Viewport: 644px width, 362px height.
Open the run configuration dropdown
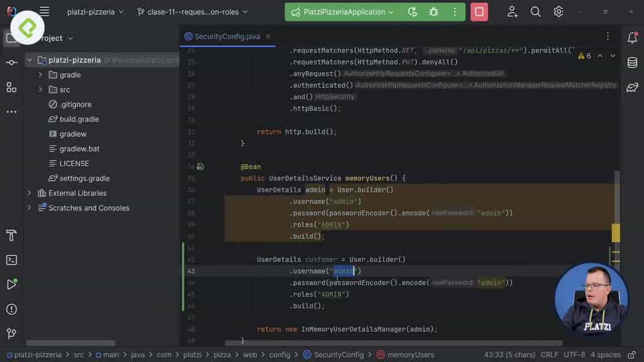[x=343, y=11]
